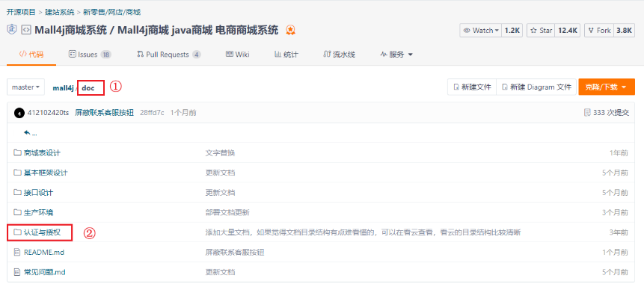
Task: Click the mall4j breadcrumb link
Action: pos(63,88)
